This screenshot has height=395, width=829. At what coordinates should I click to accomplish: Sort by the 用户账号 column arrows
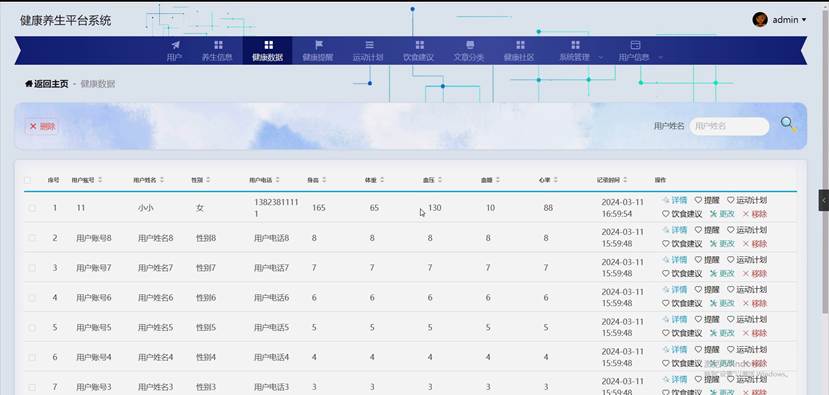click(x=100, y=180)
